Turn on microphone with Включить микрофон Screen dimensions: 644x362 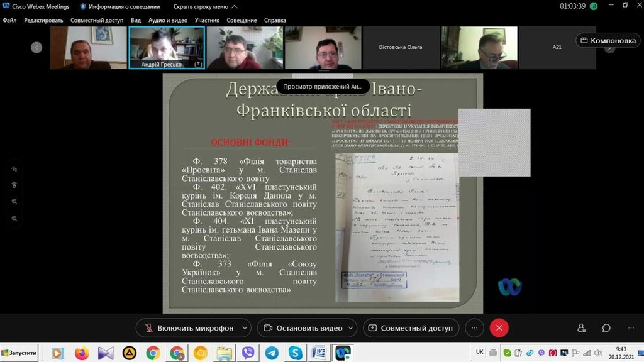189,328
